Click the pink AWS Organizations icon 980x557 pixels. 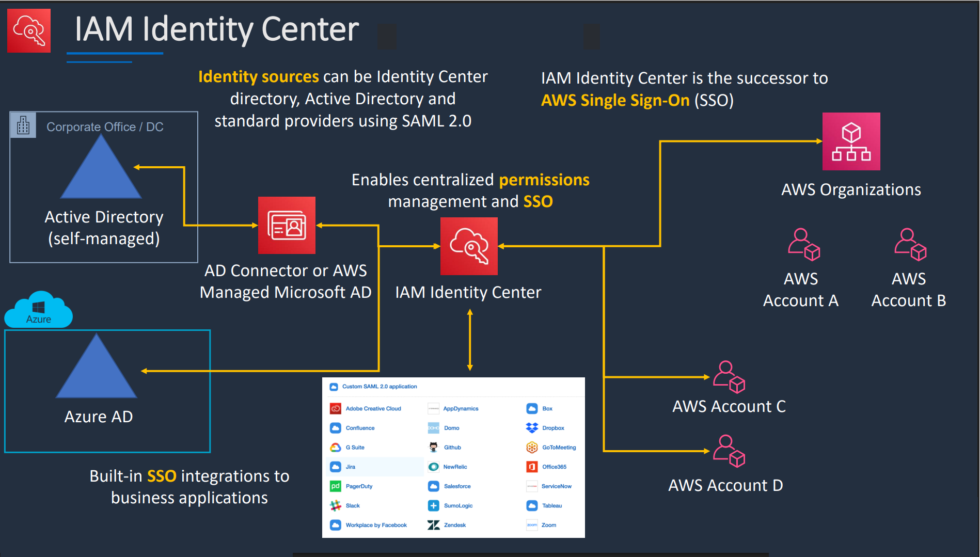pyautogui.click(x=851, y=141)
